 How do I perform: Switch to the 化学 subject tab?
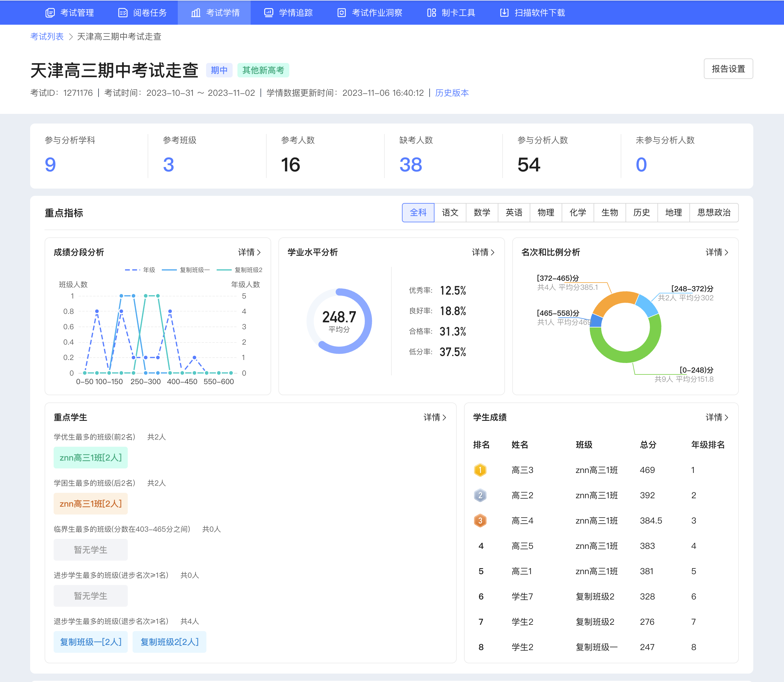578,212
